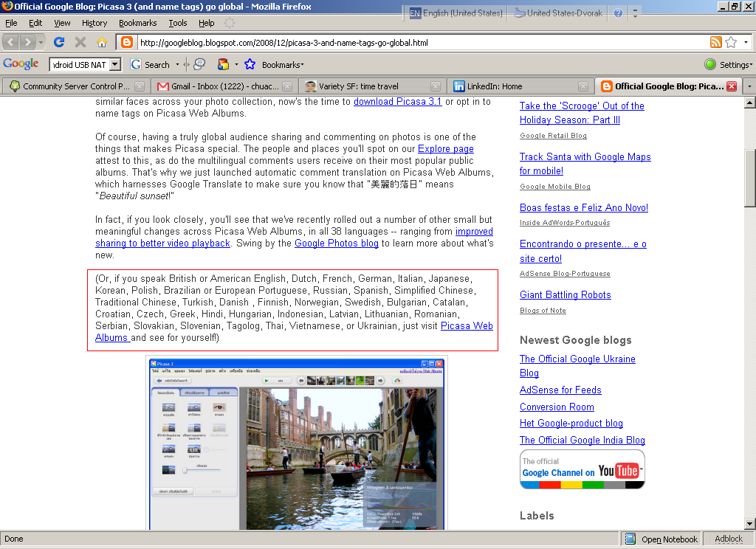Screen dimensions: 756x549
Task: Open Boas festas e Feliz Ano Novo link
Action: pyautogui.click(x=584, y=208)
